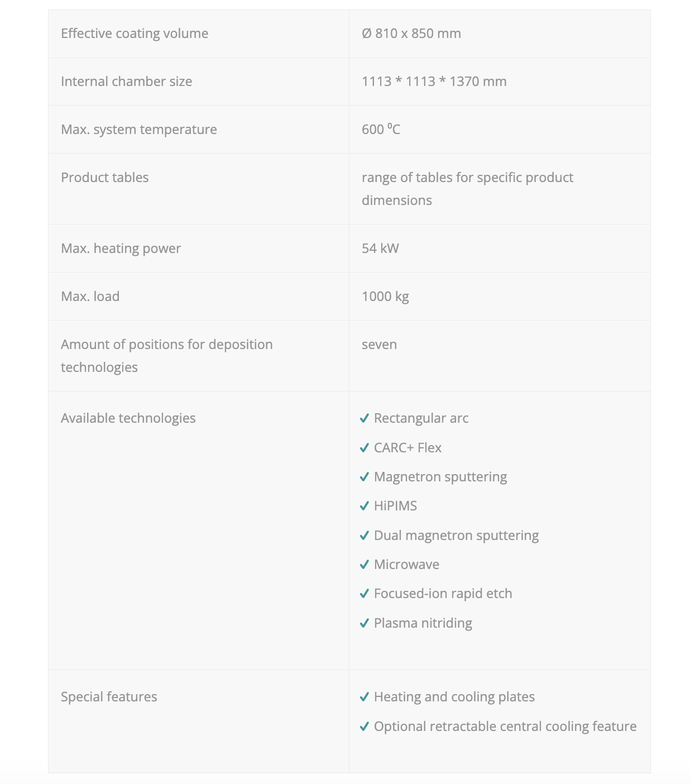This screenshot has width=690, height=784.
Task: Select the Ø 810 x 850 mm value
Action: tap(411, 34)
